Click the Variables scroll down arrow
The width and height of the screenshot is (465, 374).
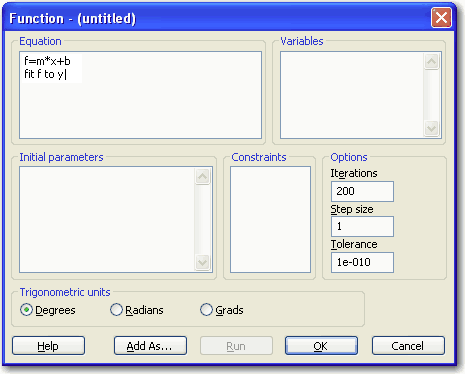coord(432,128)
